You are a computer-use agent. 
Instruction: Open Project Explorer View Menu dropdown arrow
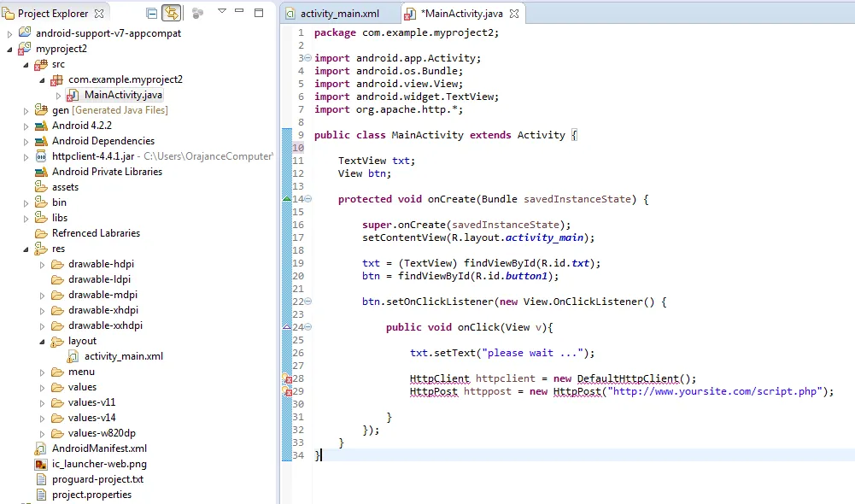coord(222,11)
